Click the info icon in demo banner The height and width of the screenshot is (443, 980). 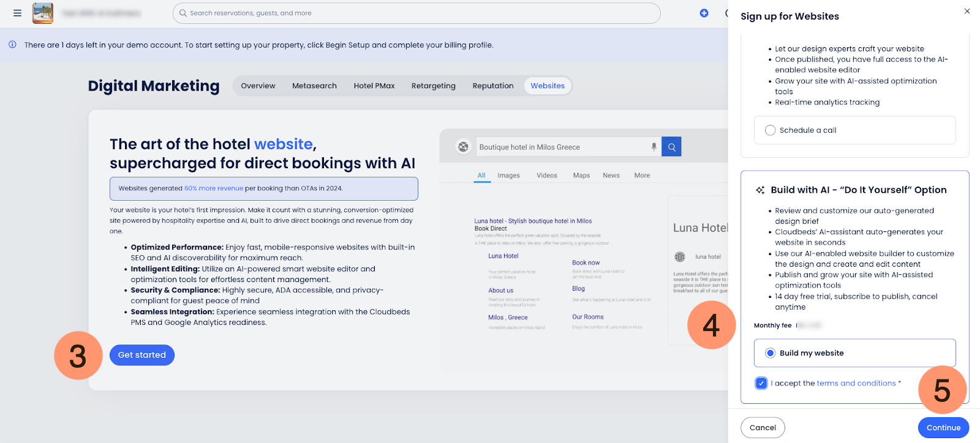click(12, 45)
